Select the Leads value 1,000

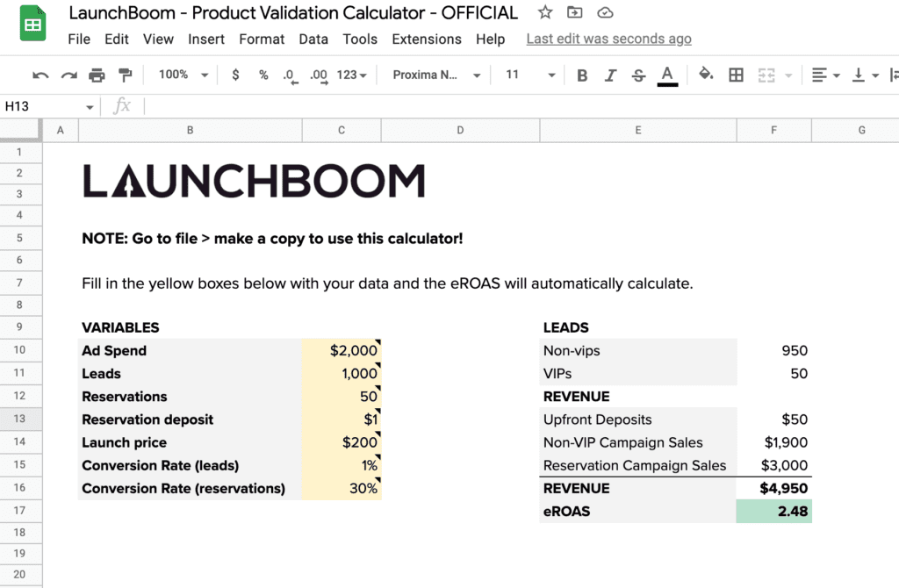tap(342, 373)
